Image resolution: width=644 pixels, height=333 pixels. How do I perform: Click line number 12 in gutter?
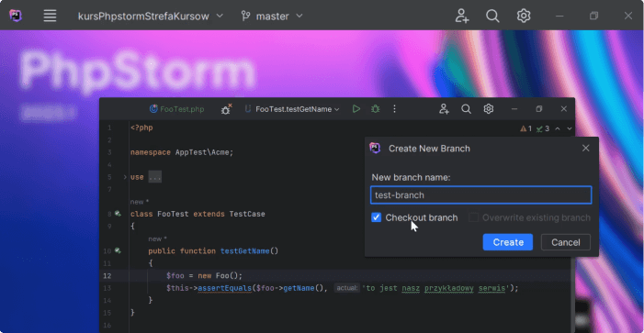click(x=107, y=275)
